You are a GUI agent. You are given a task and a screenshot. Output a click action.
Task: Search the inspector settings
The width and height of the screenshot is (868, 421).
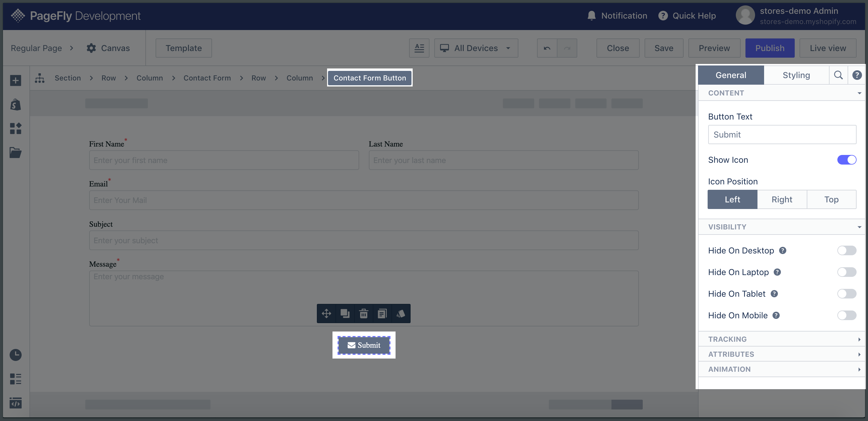tap(838, 75)
